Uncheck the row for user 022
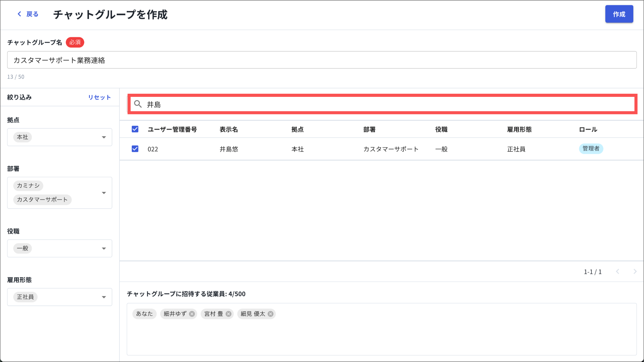Image resolution: width=644 pixels, height=362 pixels. [x=135, y=149]
